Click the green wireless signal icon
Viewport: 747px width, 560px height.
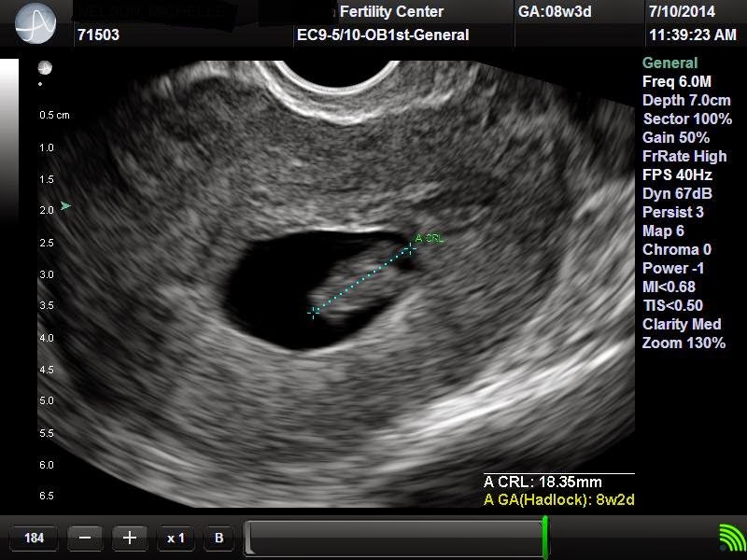pos(733,538)
